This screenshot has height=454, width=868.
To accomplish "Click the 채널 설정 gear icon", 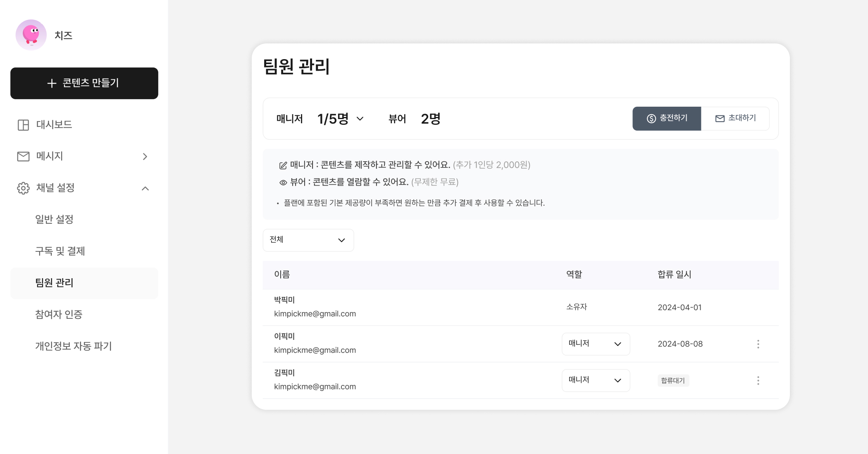I will (23, 188).
